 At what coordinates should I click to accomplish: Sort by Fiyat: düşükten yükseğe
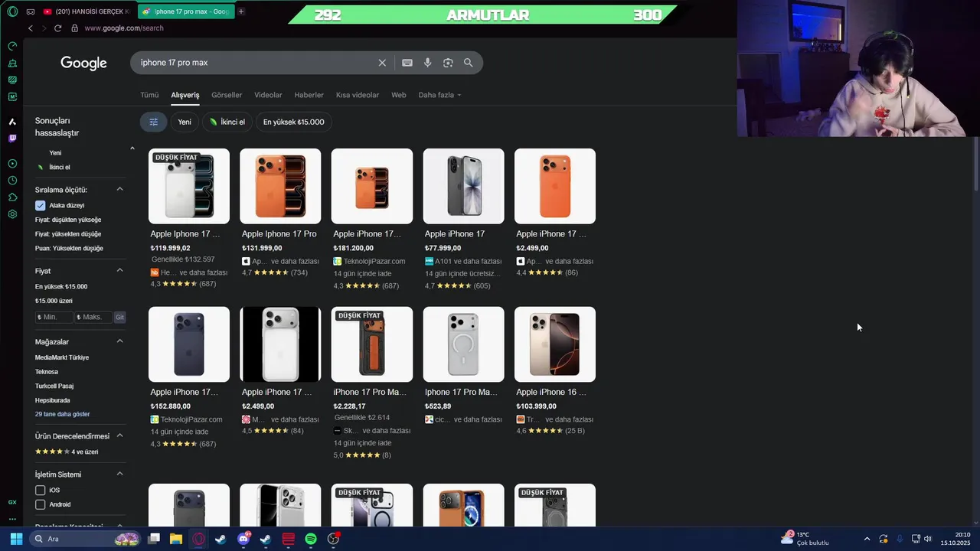[68, 220]
